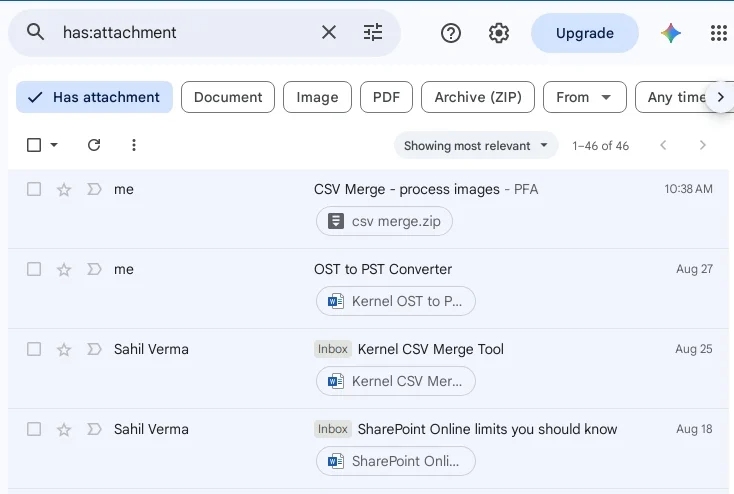734x494 pixels.
Task: Filter by Document chip
Action: pos(228,97)
